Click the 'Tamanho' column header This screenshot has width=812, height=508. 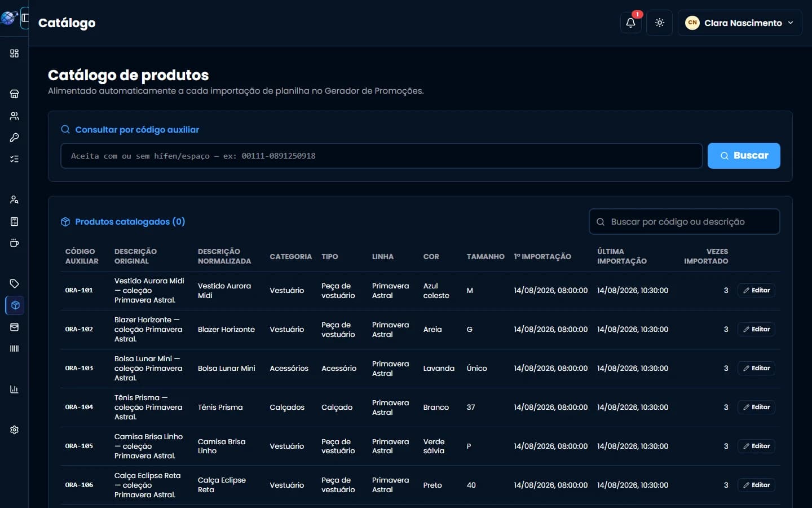486,256
